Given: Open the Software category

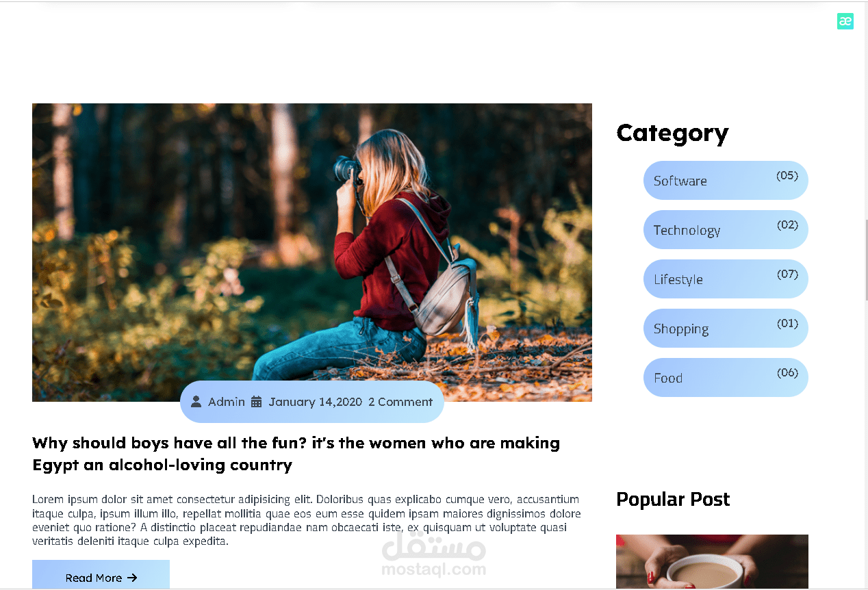Looking at the screenshot, I should [x=726, y=181].
